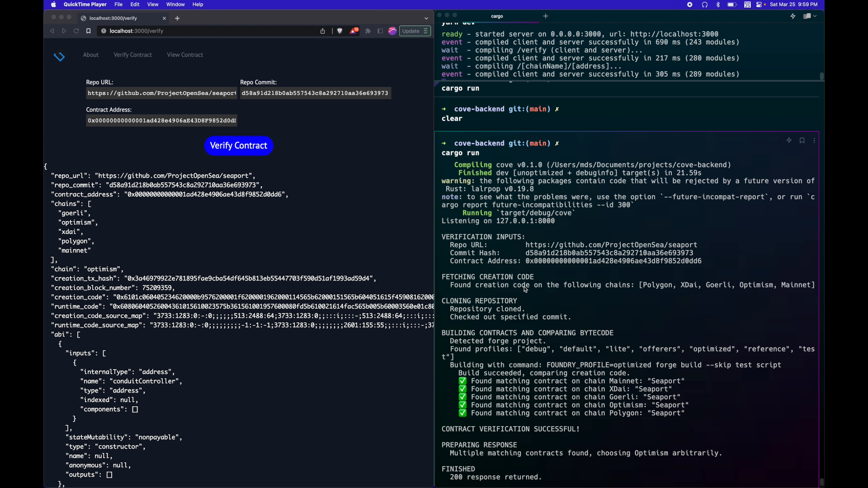Open the Window menu
Image resolution: width=868 pixels, height=488 pixels.
coord(175,5)
